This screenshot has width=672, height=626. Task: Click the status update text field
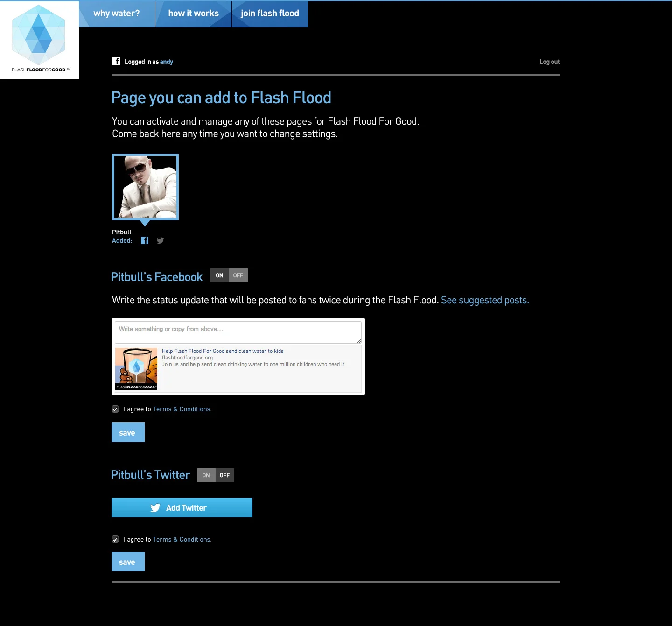(238, 331)
